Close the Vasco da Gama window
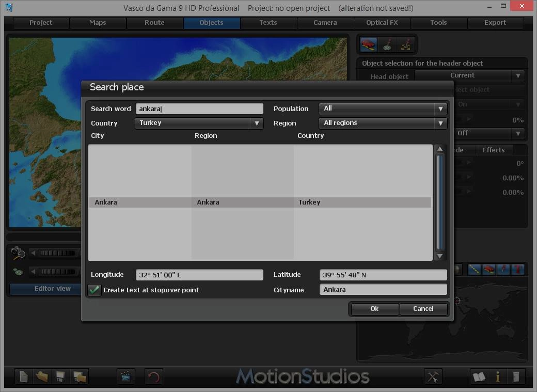The height and width of the screenshot is (392, 537). click(522, 6)
